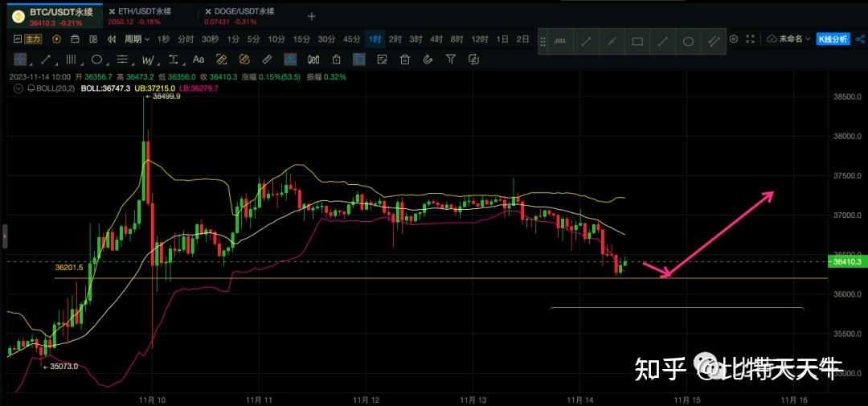The width and height of the screenshot is (868, 406).
Task: Grab the floating toolbar drag handle
Action: click(543, 42)
